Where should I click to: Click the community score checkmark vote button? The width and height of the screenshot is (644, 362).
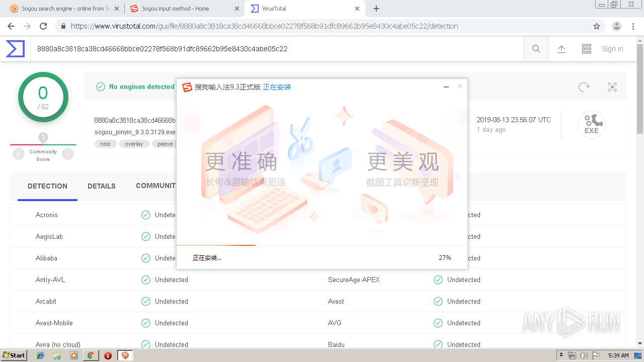[x=68, y=154]
